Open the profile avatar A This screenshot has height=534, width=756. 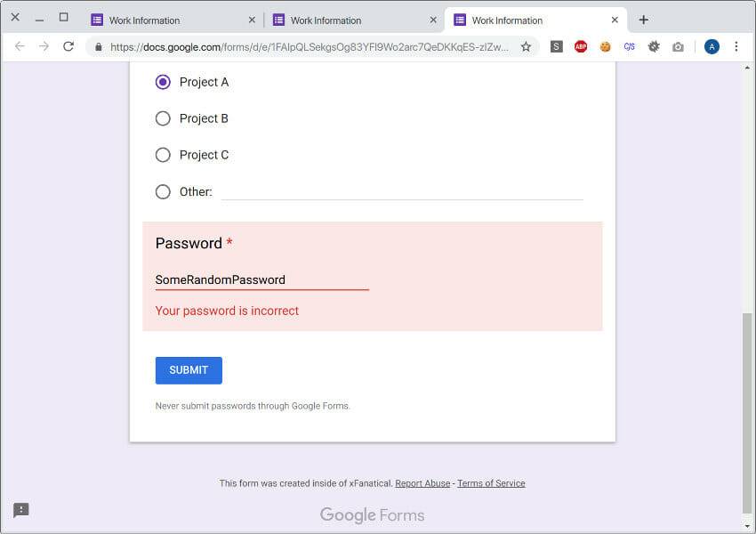pos(712,47)
